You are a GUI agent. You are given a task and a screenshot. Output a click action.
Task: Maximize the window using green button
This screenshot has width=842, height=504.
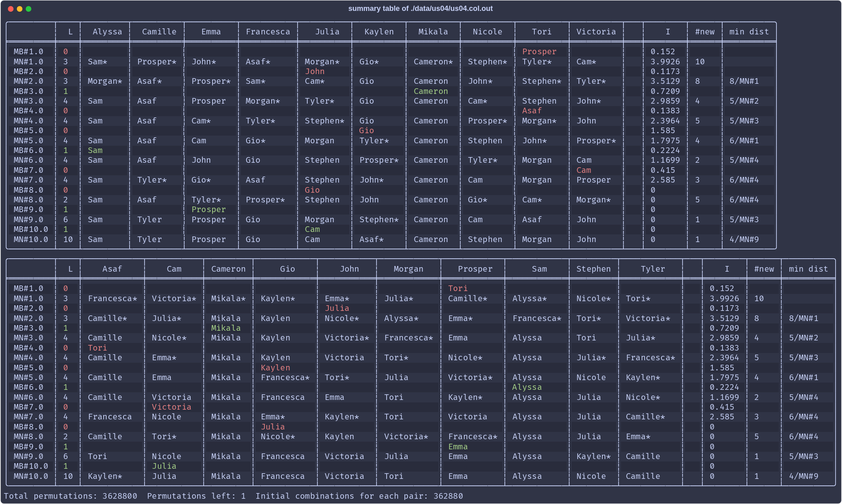(x=28, y=9)
